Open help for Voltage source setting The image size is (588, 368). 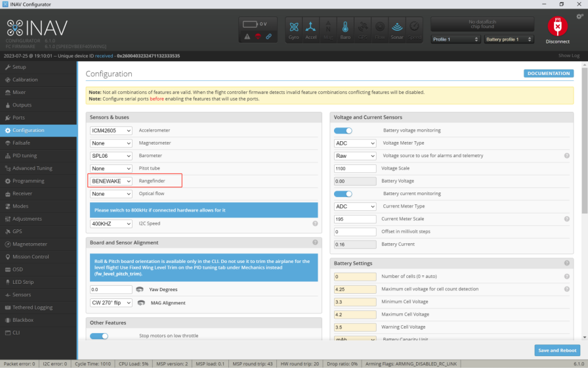567,156
